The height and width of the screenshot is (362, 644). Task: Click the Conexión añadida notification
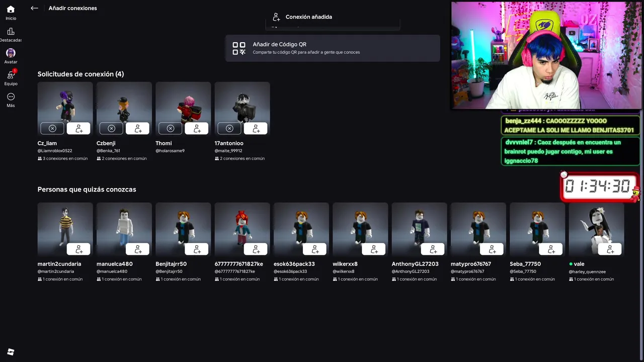[333, 17]
